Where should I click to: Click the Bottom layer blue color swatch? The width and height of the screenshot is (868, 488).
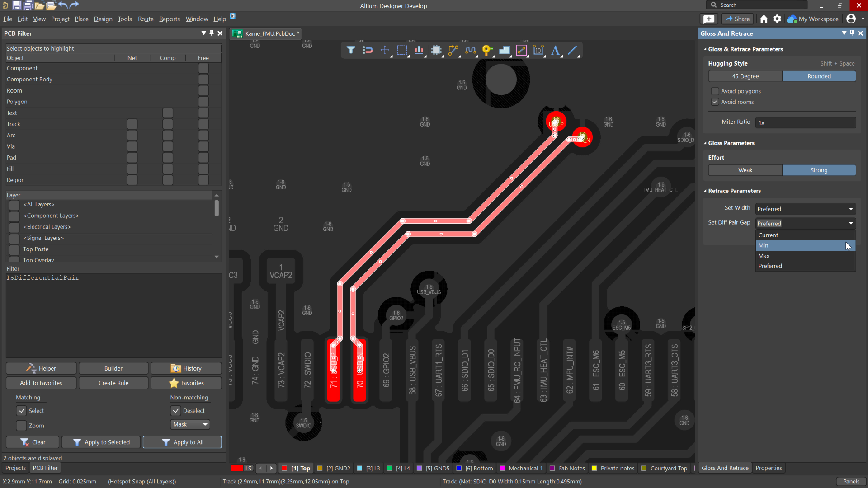tap(459, 469)
